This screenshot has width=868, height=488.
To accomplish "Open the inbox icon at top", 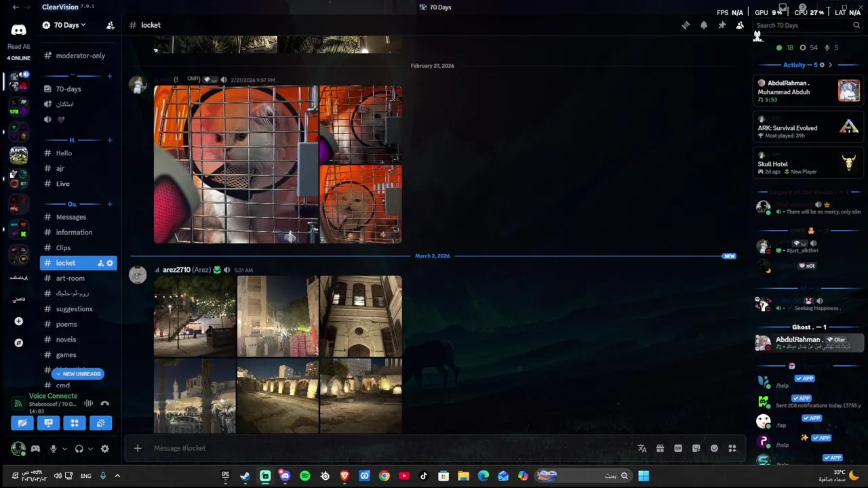I will (783, 8).
